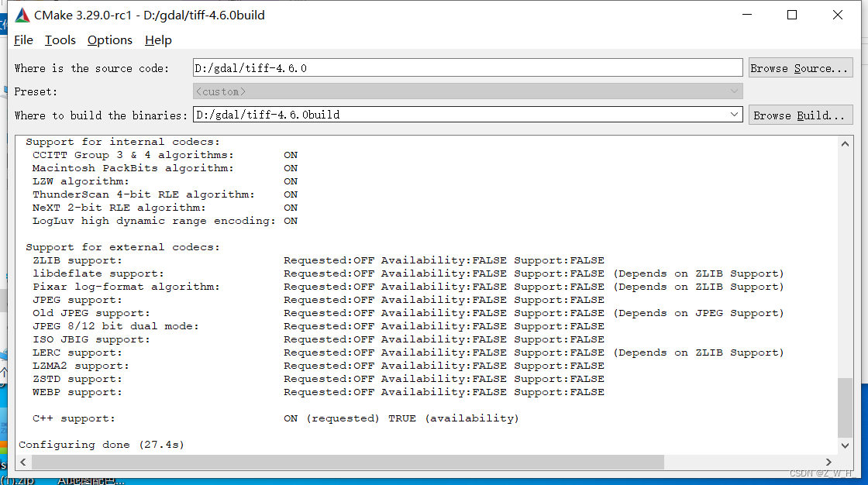The image size is (868, 485).
Task: Click the 'JPEG support:' output line
Action: [x=319, y=300]
